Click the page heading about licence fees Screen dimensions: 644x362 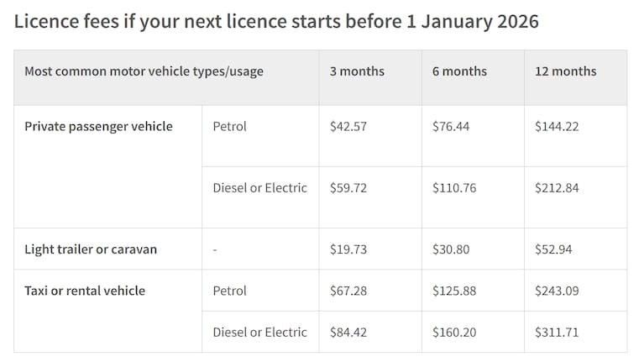pyautogui.click(x=276, y=21)
